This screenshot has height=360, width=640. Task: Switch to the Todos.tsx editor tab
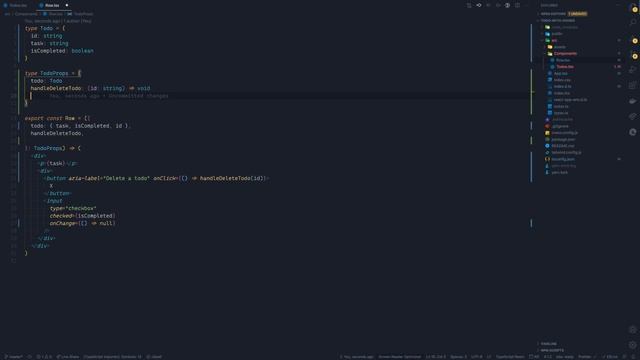pos(16,5)
